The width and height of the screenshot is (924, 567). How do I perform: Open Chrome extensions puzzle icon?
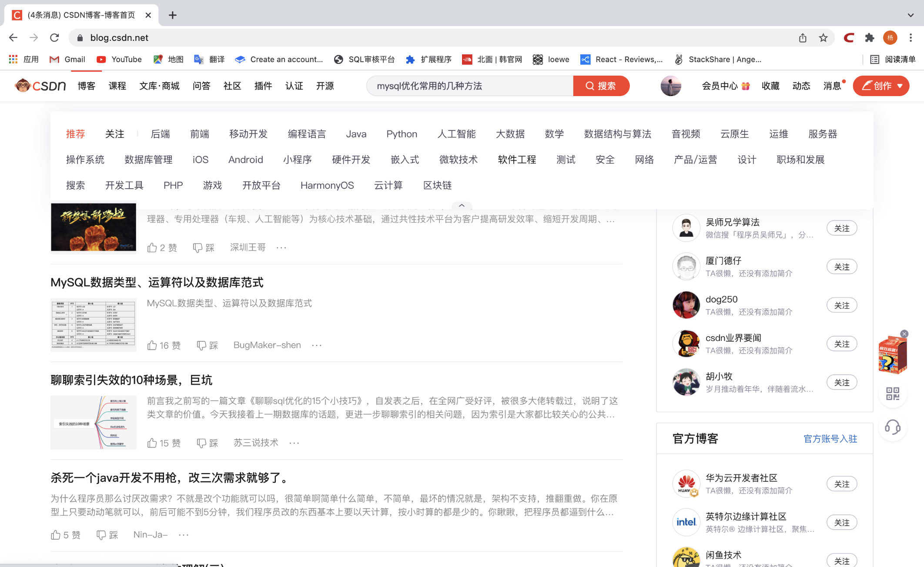click(x=869, y=38)
